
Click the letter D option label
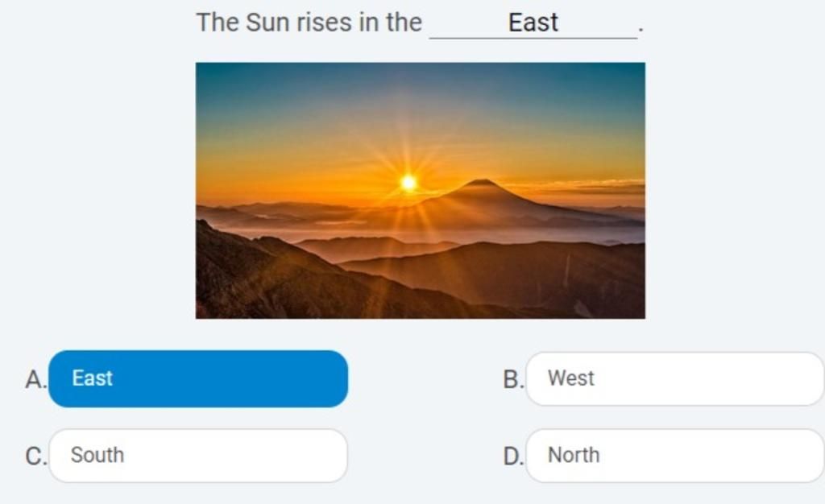pyautogui.click(x=513, y=456)
